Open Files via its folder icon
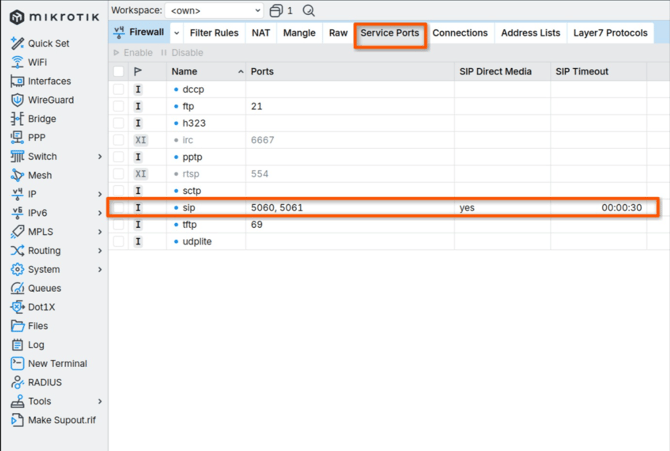Screen dimensions: 670x451 point(17,326)
